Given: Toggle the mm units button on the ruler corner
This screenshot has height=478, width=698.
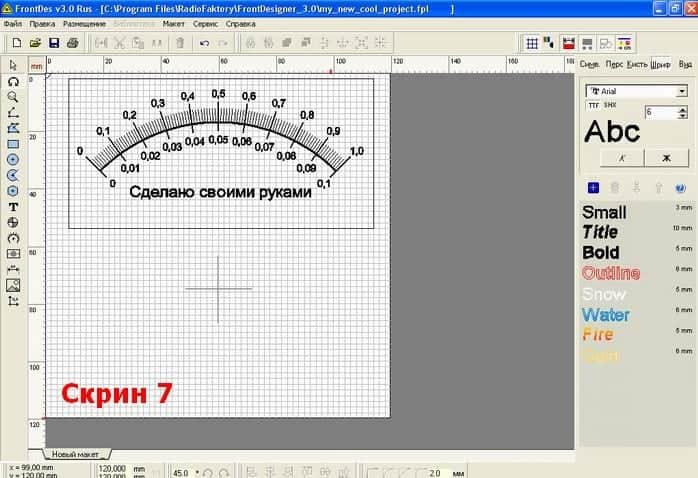Looking at the screenshot, I should tap(37, 66).
